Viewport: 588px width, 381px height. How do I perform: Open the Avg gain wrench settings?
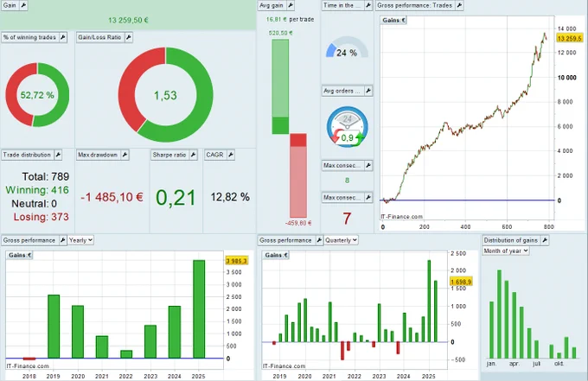point(291,5)
